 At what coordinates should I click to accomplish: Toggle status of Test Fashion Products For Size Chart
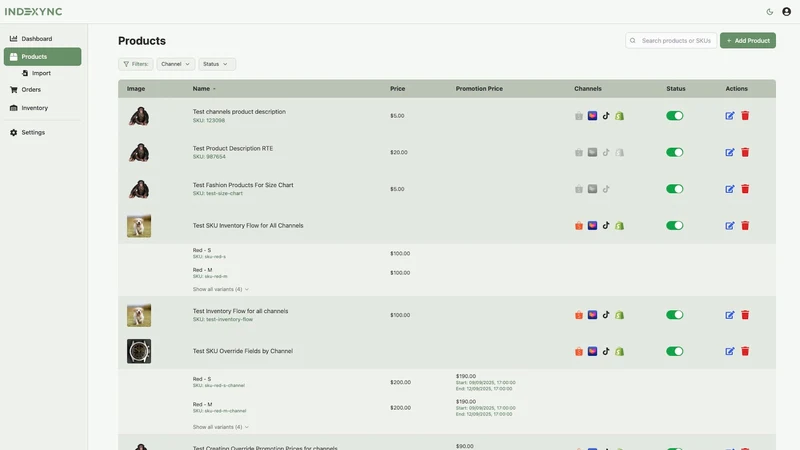(674, 189)
